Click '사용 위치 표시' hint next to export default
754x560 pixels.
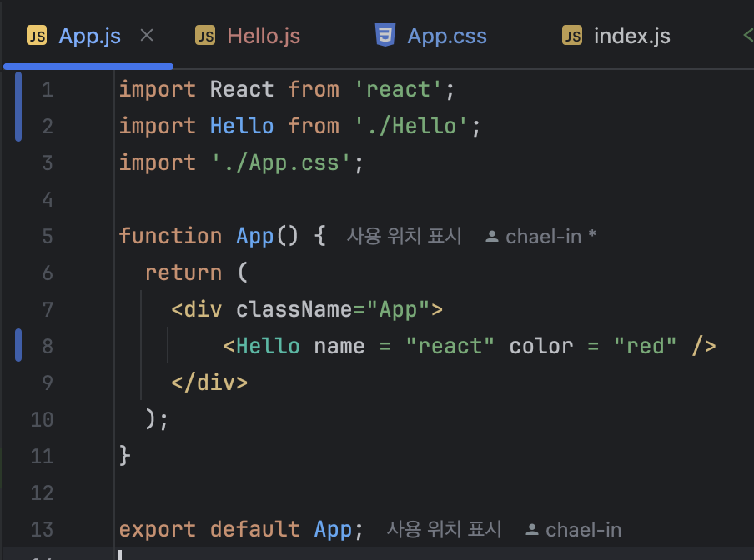444,529
